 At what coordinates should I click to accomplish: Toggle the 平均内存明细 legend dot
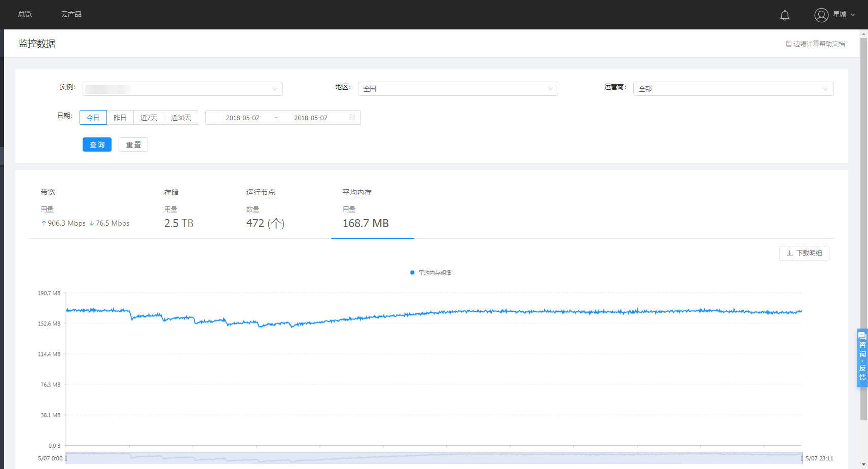click(412, 273)
